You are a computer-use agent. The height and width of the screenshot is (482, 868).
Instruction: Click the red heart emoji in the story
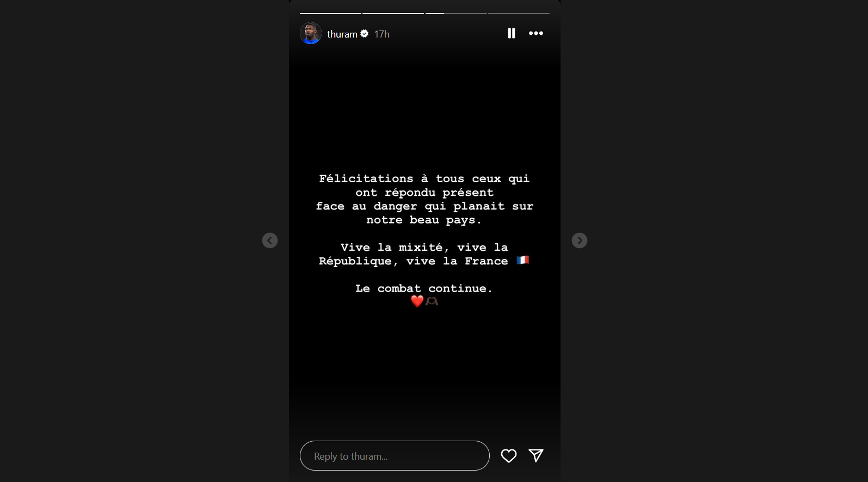tap(417, 301)
